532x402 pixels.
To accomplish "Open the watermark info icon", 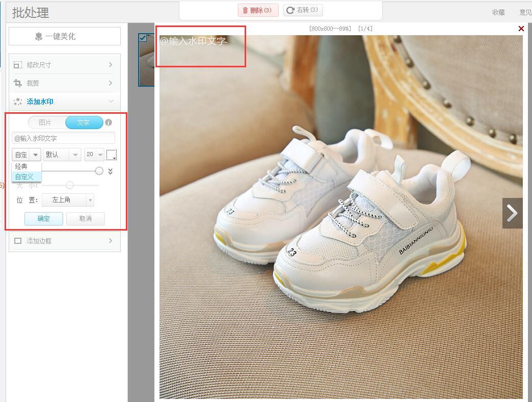I will pos(109,122).
